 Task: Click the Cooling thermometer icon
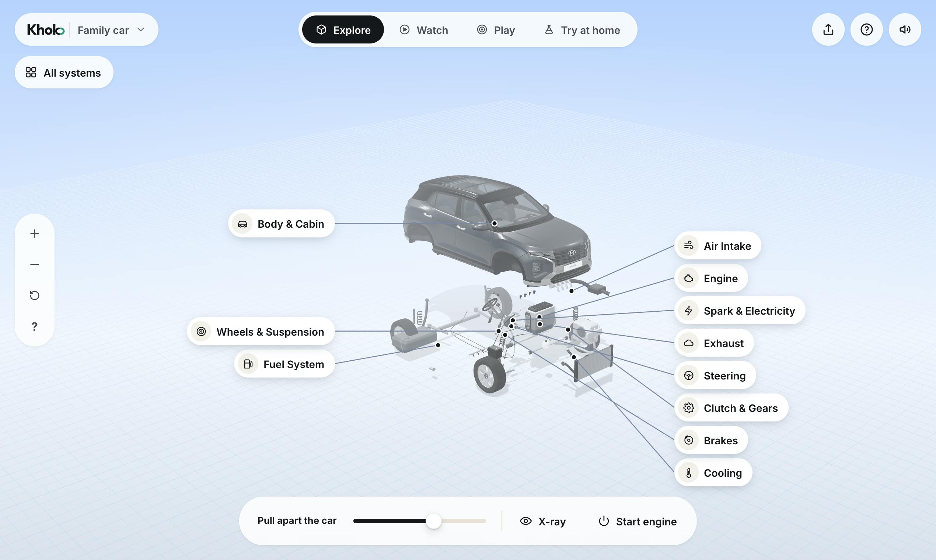coord(688,473)
